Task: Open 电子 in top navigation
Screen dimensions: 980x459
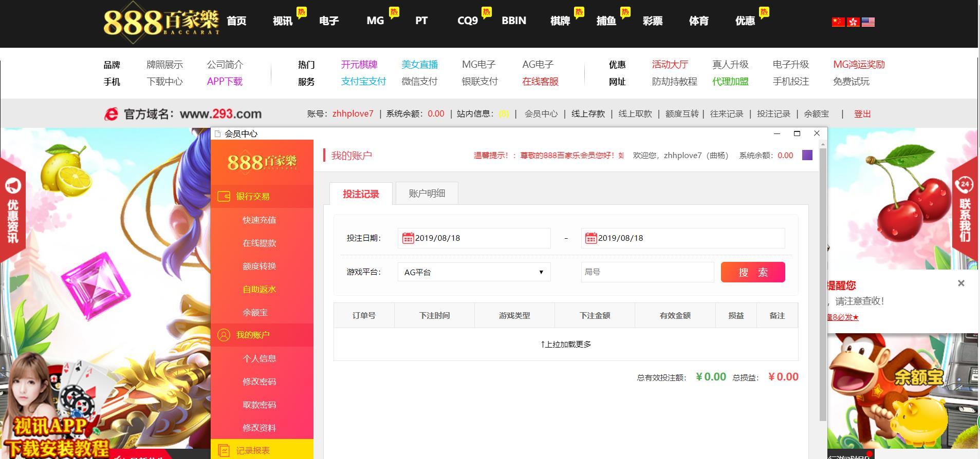Action: (329, 21)
